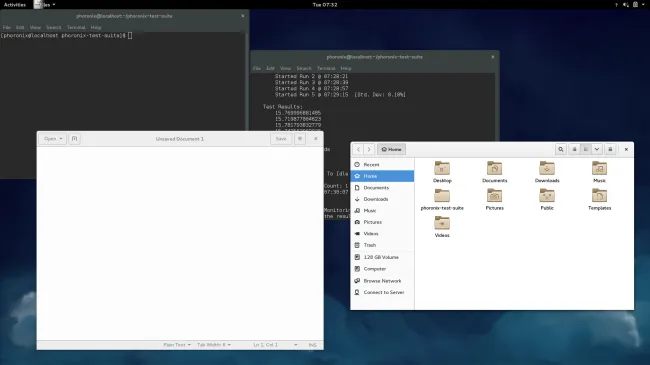Click the accessibility icon in top bar

616,5
